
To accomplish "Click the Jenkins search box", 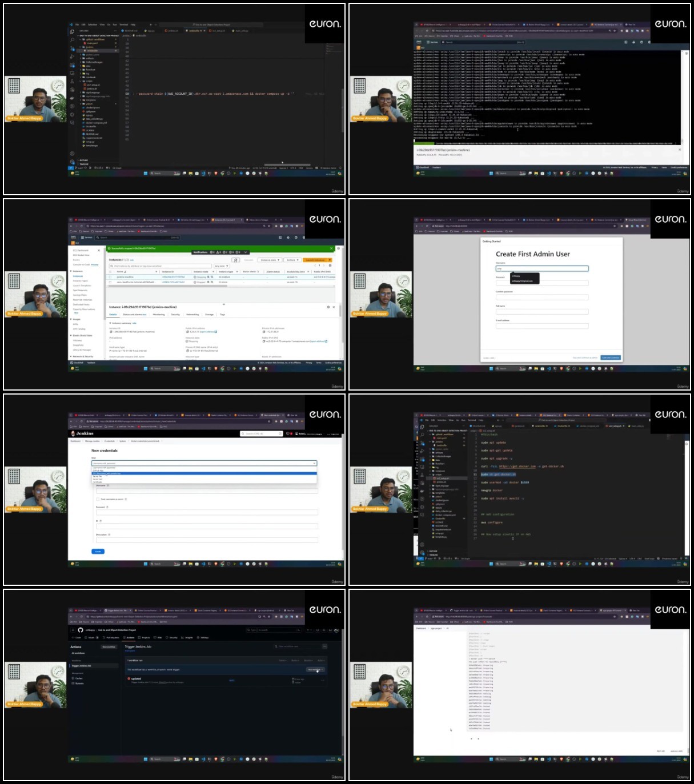I will tap(262, 433).
